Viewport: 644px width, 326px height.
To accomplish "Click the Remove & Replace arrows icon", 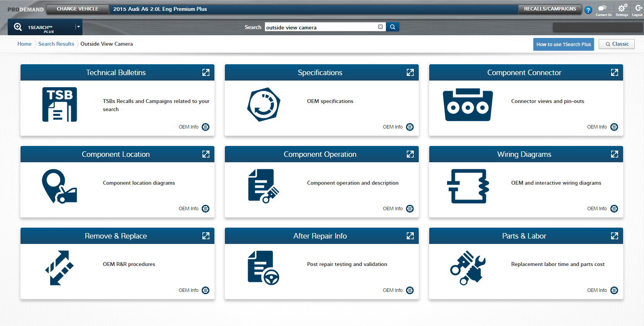I will pyautogui.click(x=59, y=268).
